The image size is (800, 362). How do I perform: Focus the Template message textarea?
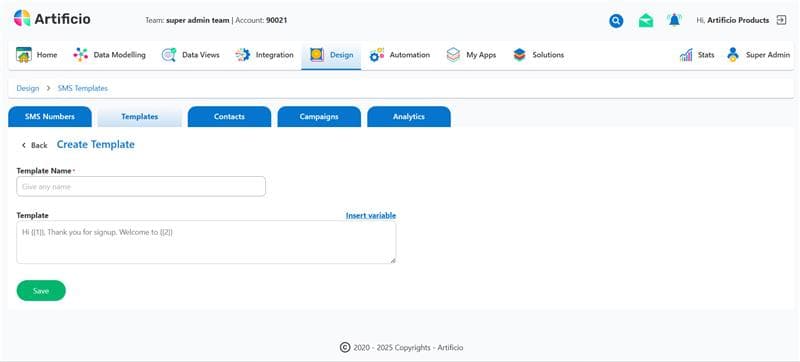pyautogui.click(x=206, y=242)
